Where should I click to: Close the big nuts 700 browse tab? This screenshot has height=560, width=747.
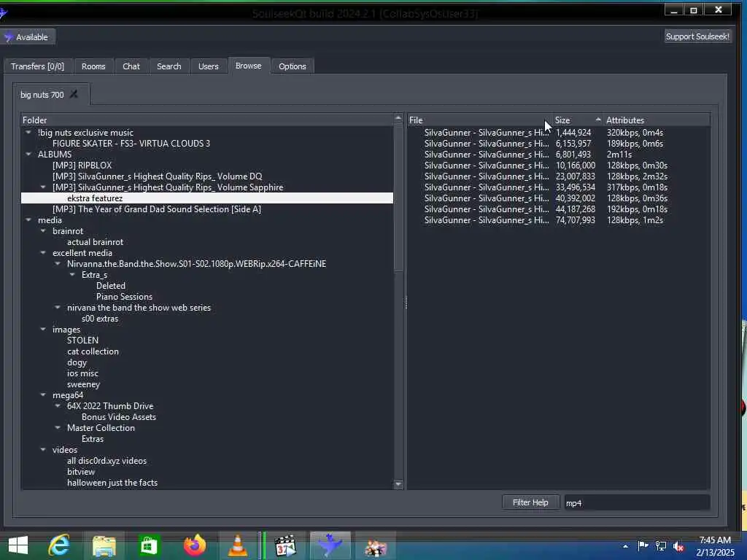(x=74, y=94)
